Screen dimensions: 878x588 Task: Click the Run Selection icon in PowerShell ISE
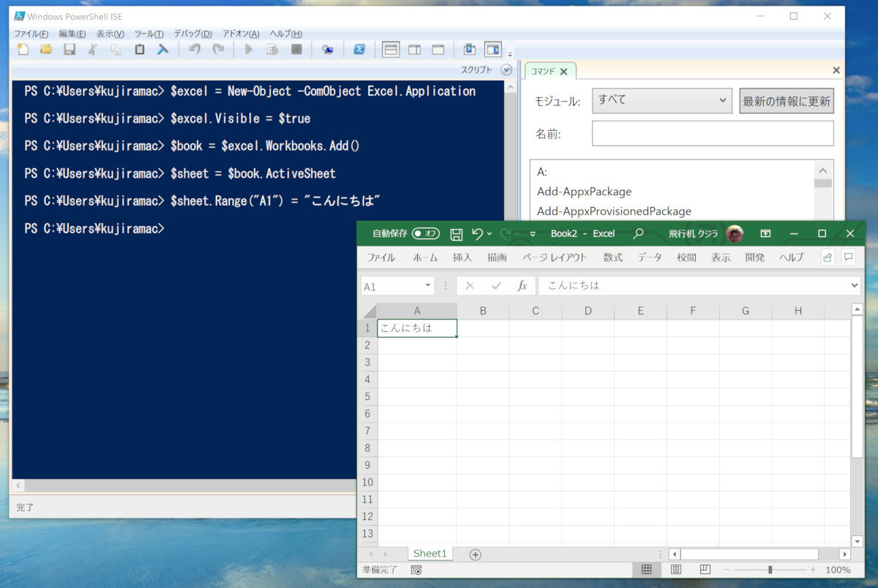(x=272, y=50)
